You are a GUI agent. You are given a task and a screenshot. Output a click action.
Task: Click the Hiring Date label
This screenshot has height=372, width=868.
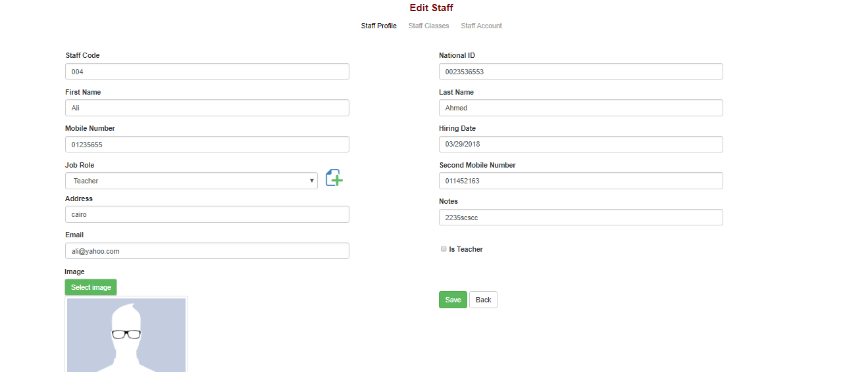click(457, 128)
